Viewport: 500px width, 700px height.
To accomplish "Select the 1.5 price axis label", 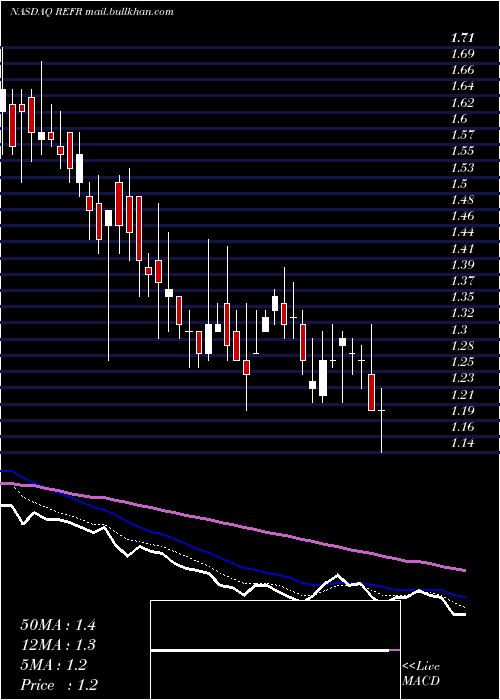I will point(459,183).
